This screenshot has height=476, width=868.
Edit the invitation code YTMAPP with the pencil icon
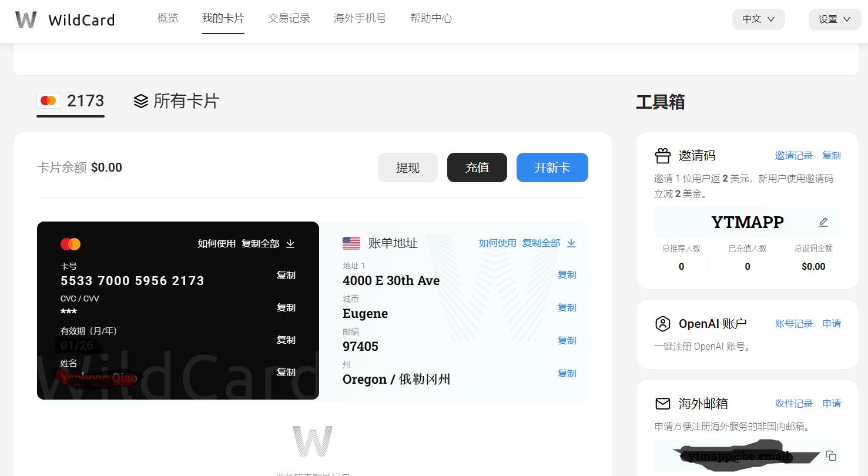(x=823, y=222)
